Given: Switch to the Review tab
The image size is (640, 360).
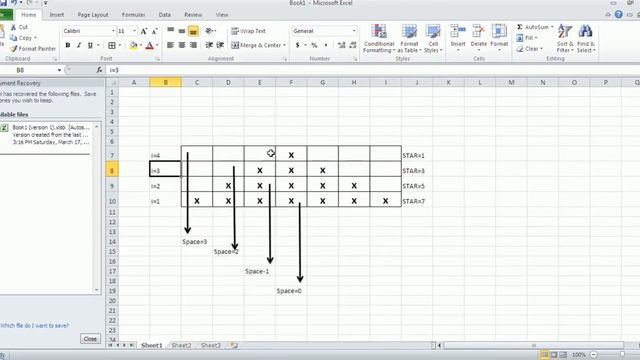Looking at the screenshot, I should 193,15.
